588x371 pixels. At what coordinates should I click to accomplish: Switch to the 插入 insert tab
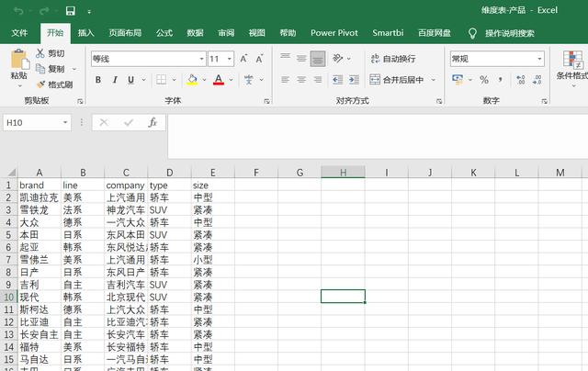tap(85, 33)
